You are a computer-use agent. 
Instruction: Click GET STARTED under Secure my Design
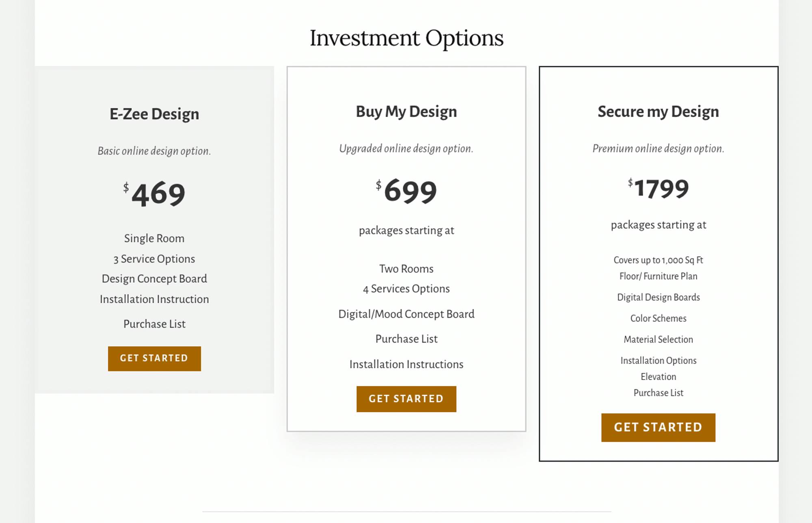(658, 428)
